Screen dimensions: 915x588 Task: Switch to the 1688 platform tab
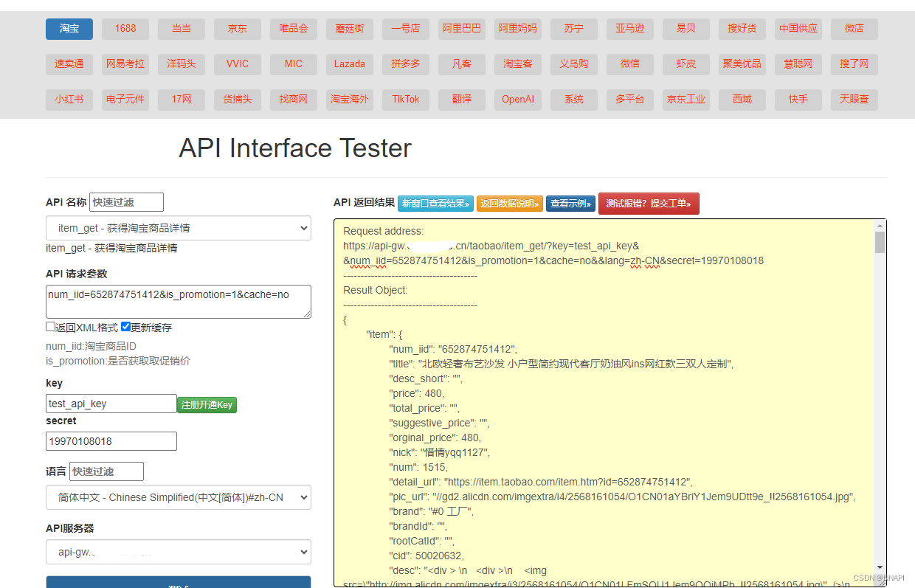click(125, 29)
